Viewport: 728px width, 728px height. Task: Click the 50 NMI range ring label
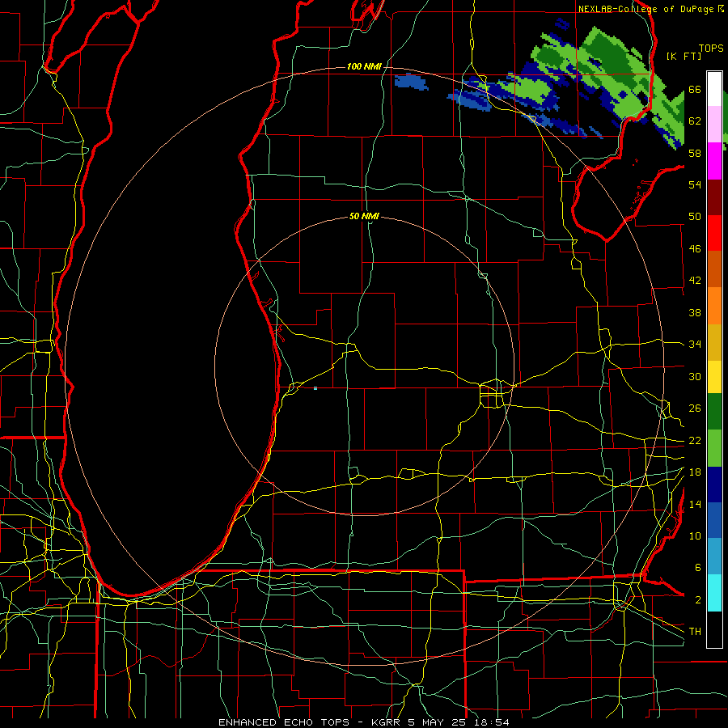tap(364, 216)
